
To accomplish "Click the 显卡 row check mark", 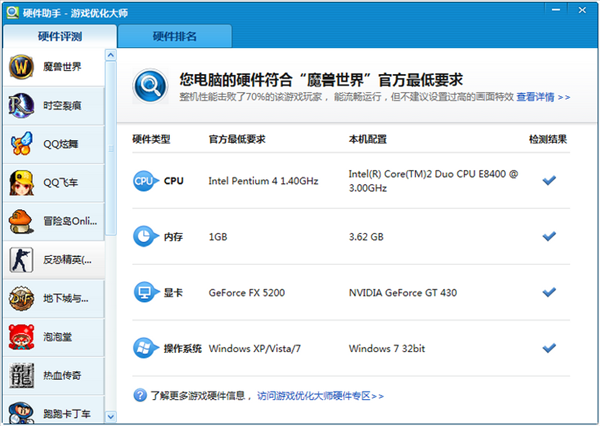I will 549,292.
